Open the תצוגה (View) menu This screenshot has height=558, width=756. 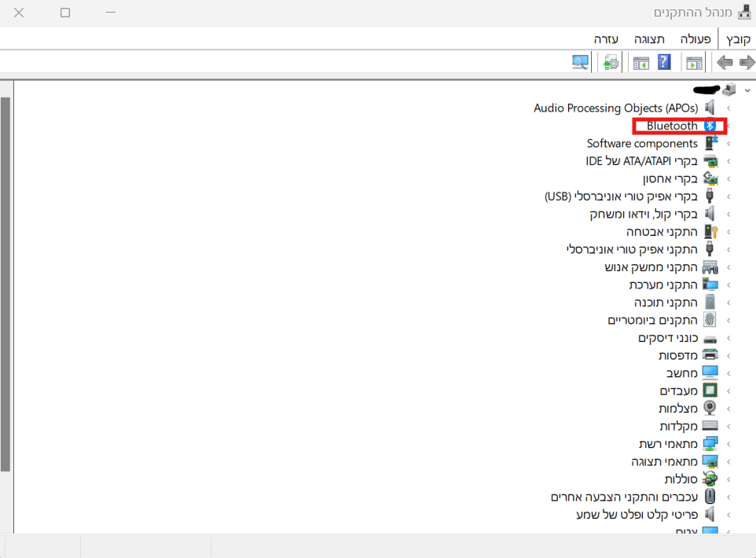coord(649,39)
